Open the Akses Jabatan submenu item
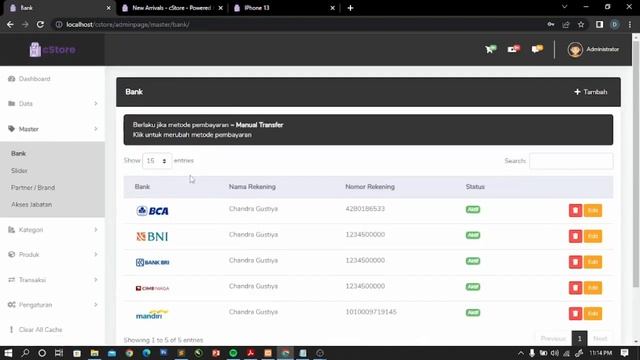This screenshot has height=360, width=640. coord(31,204)
